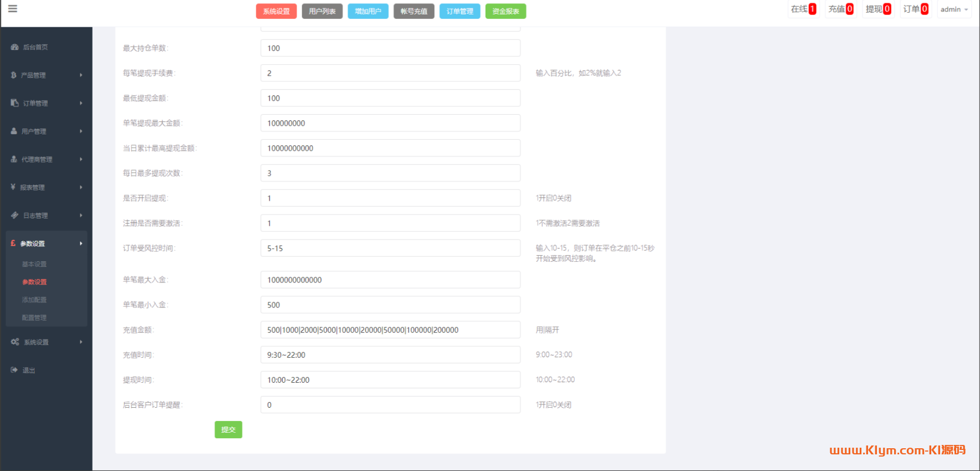Focus the 每笔提现手续费 input field
This screenshot has width=980, height=471.
click(390, 73)
